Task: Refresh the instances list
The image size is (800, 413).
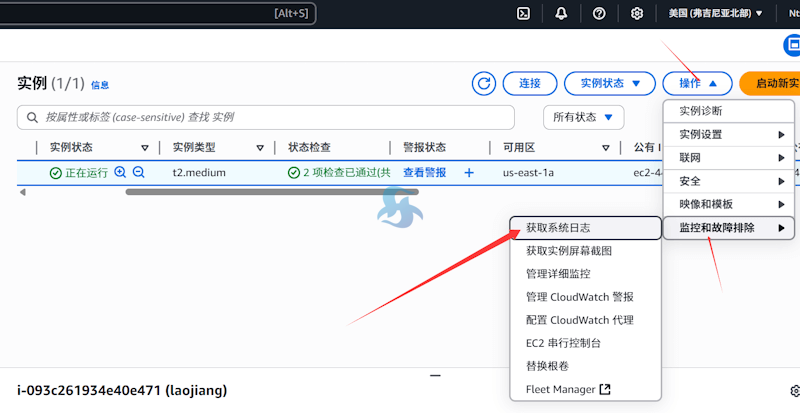Action: click(484, 83)
